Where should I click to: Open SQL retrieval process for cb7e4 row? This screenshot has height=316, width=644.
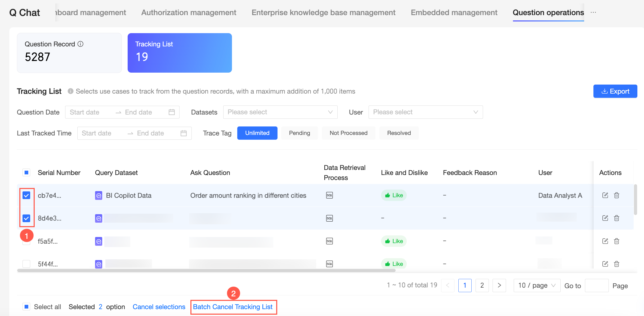329,195
